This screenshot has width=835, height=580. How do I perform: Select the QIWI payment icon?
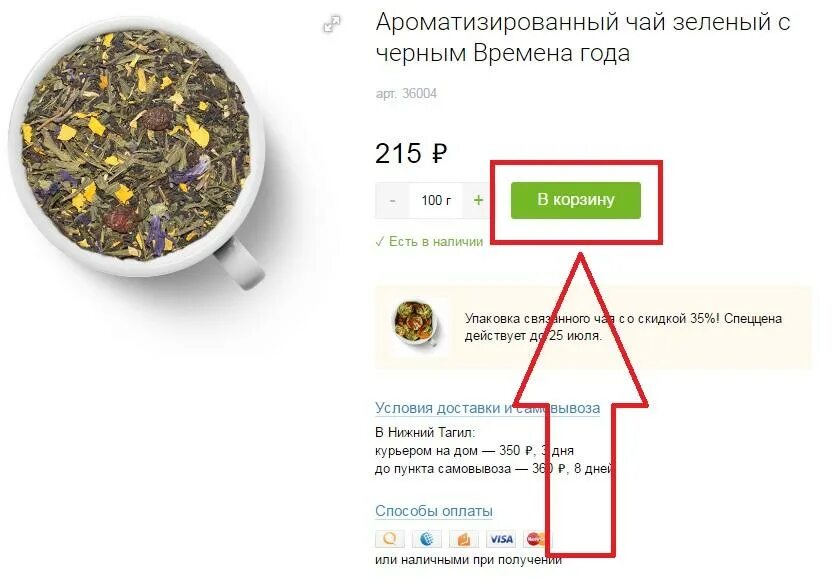(389, 539)
